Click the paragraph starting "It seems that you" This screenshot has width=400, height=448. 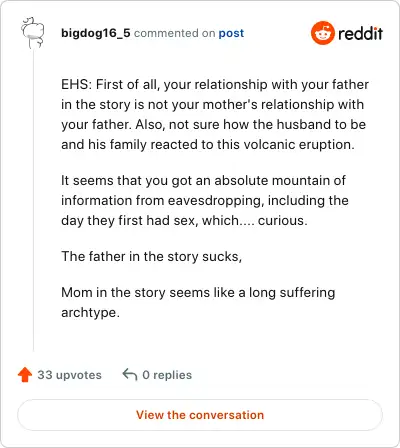tap(205, 200)
